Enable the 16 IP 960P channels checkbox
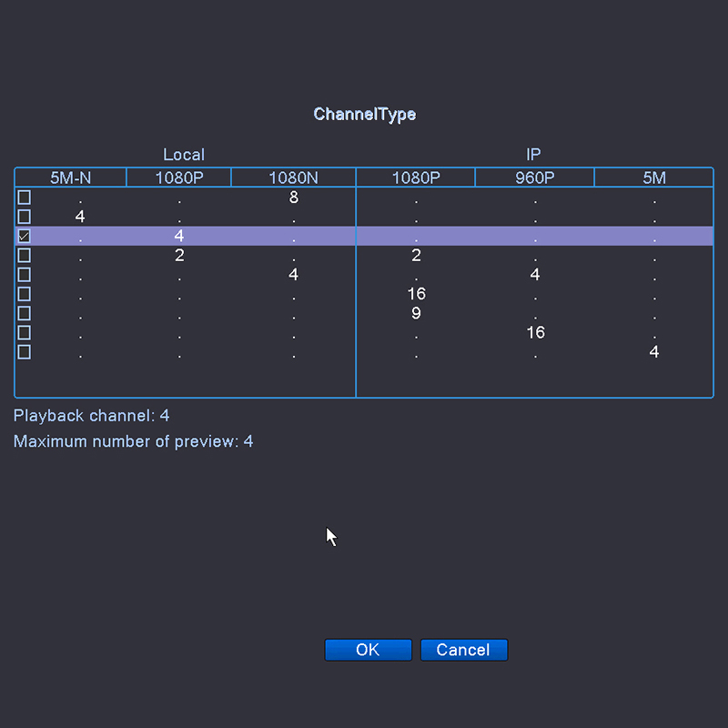 [x=25, y=332]
